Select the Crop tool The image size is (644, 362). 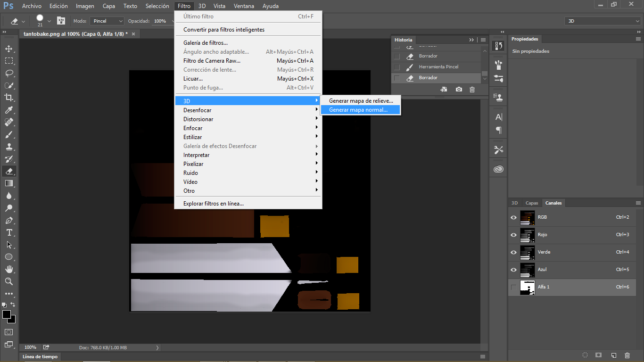[8, 98]
